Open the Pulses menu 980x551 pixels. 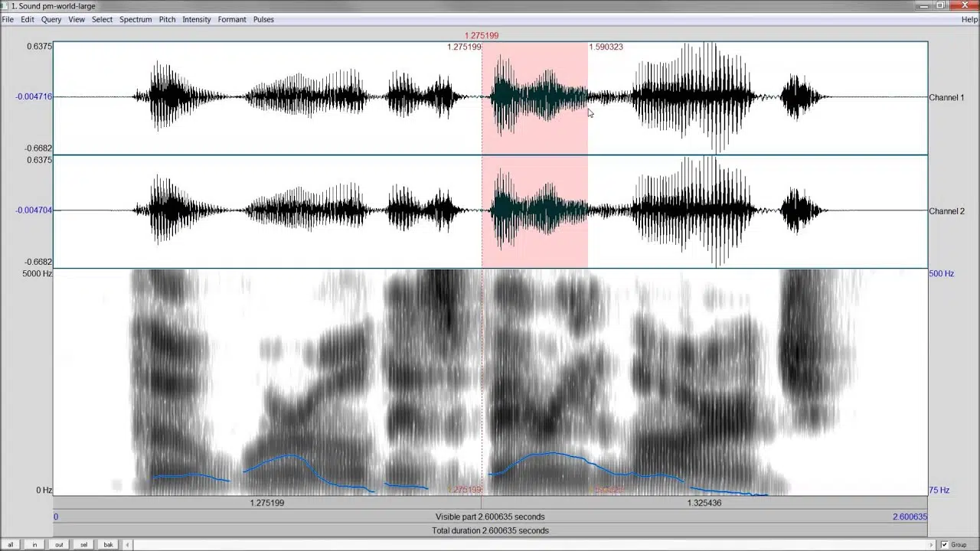click(263, 19)
